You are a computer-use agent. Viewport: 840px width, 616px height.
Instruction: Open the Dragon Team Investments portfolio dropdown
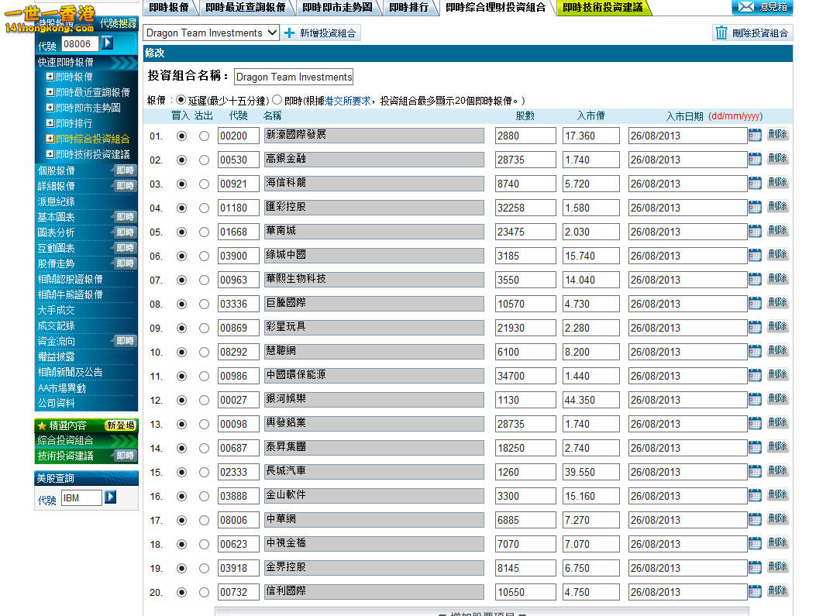tap(211, 33)
